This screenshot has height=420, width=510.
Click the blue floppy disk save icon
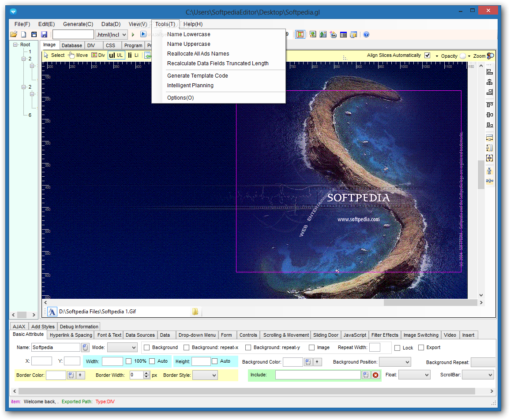coord(44,34)
